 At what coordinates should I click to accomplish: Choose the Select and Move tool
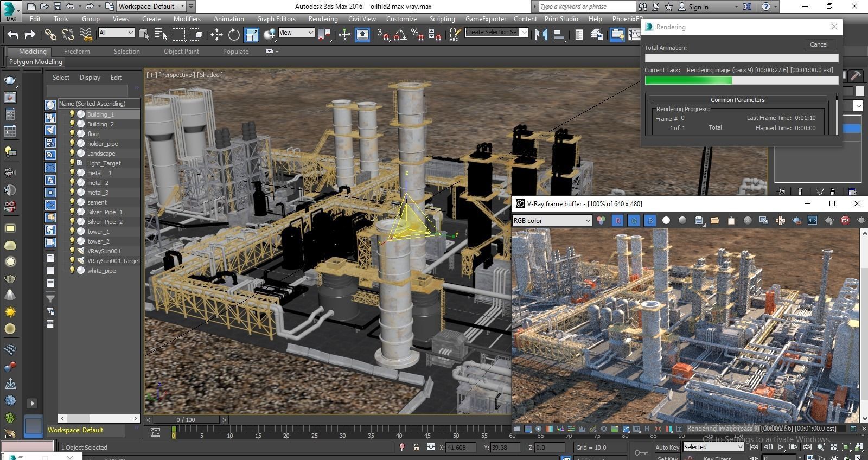216,35
